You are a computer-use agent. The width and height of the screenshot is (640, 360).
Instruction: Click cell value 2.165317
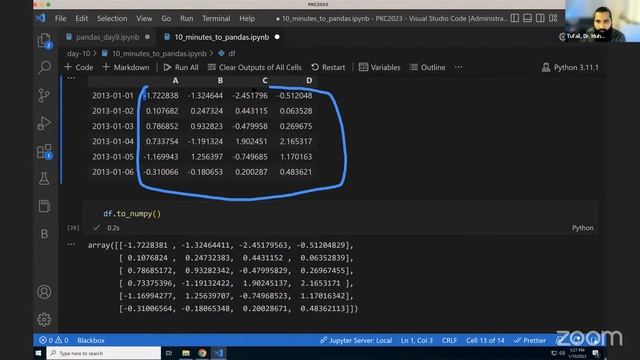pyautogui.click(x=296, y=141)
